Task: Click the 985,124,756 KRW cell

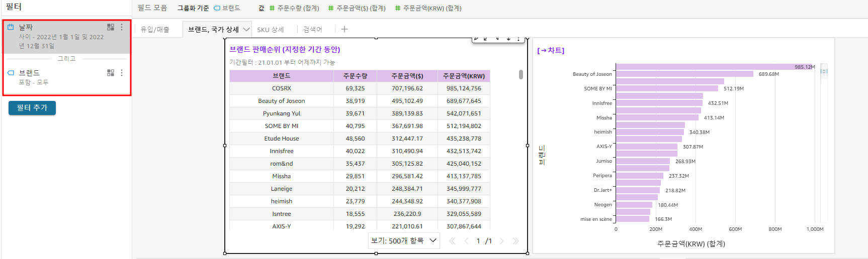Action: click(464, 88)
